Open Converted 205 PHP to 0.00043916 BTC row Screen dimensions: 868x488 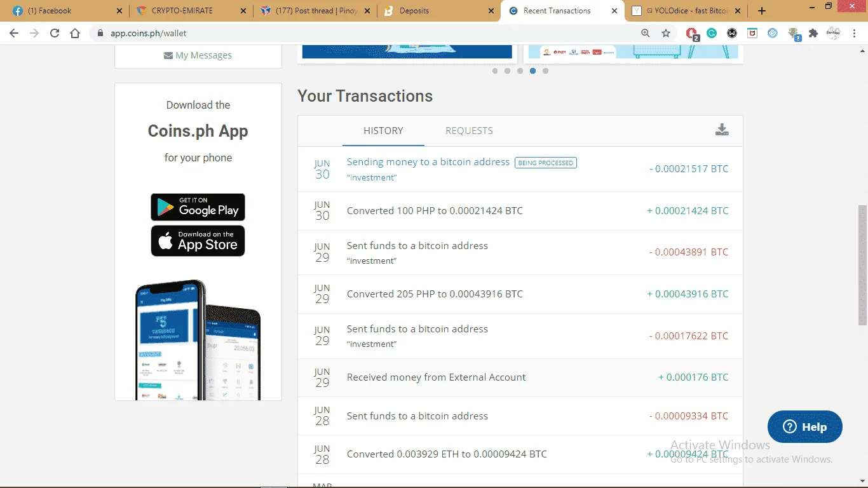(520, 294)
